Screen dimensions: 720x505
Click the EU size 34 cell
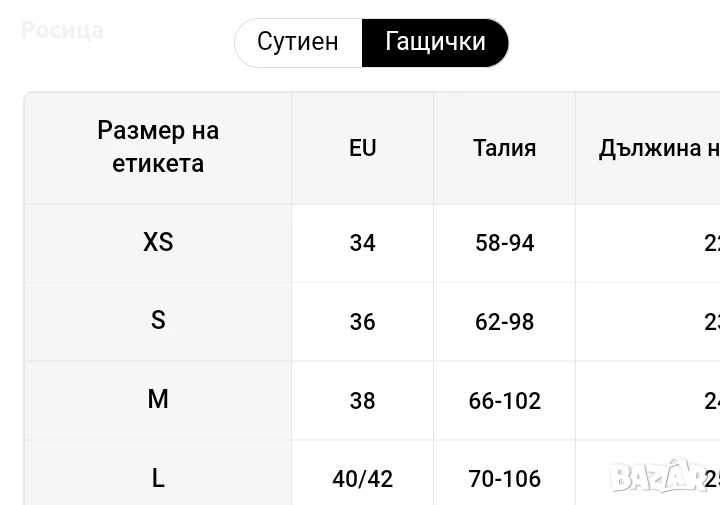(362, 243)
